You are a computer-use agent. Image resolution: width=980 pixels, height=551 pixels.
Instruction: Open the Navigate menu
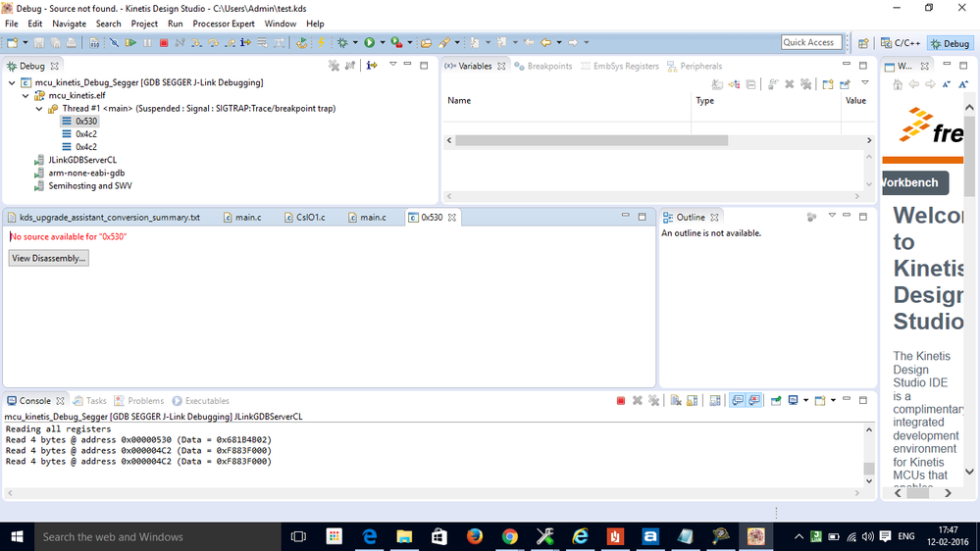pyautogui.click(x=69, y=24)
